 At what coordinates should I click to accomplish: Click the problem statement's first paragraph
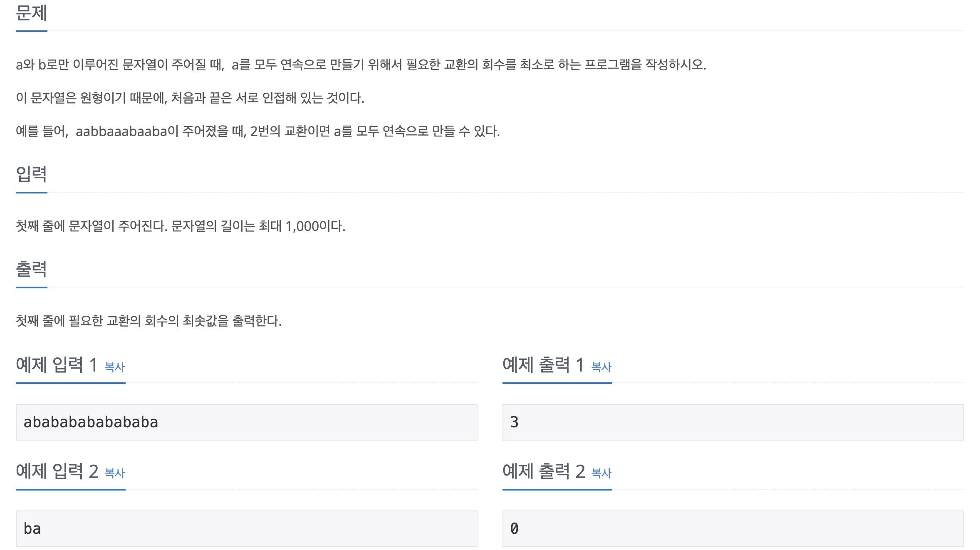361,64
